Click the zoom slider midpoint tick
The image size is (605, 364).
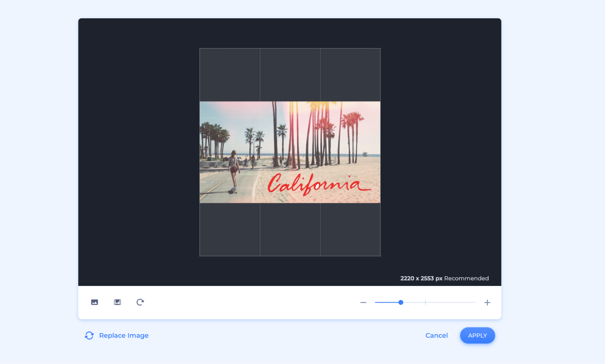(x=425, y=302)
